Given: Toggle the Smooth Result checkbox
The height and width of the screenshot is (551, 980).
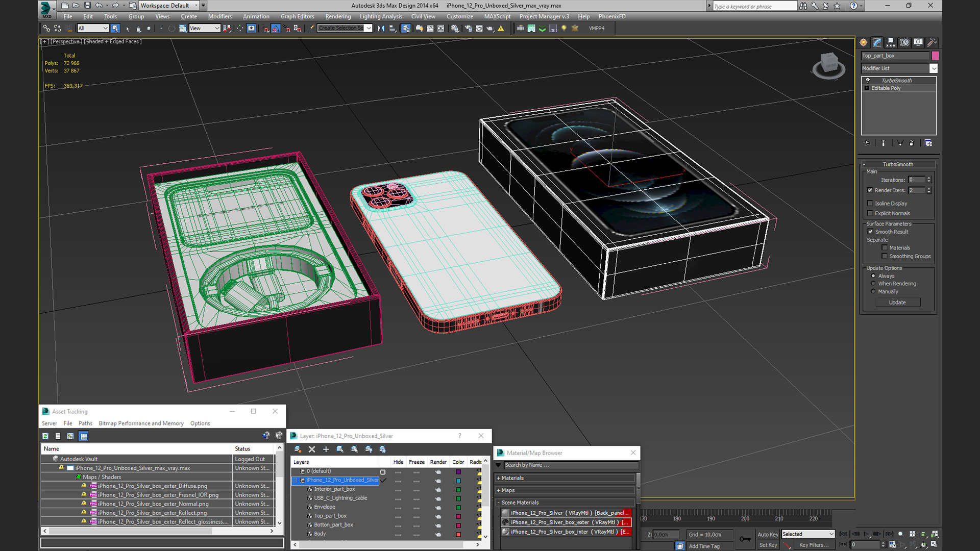Looking at the screenshot, I should click(870, 232).
